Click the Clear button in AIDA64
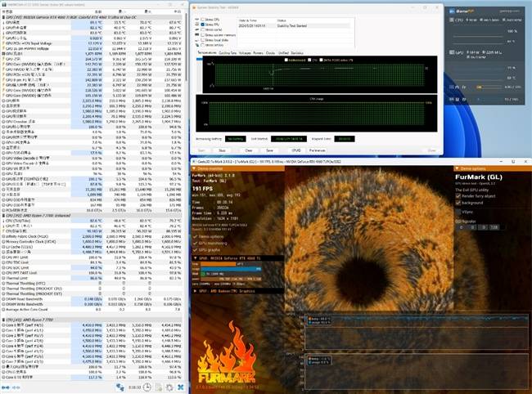Screen dimensions: 532x394 [x=248, y=150]
